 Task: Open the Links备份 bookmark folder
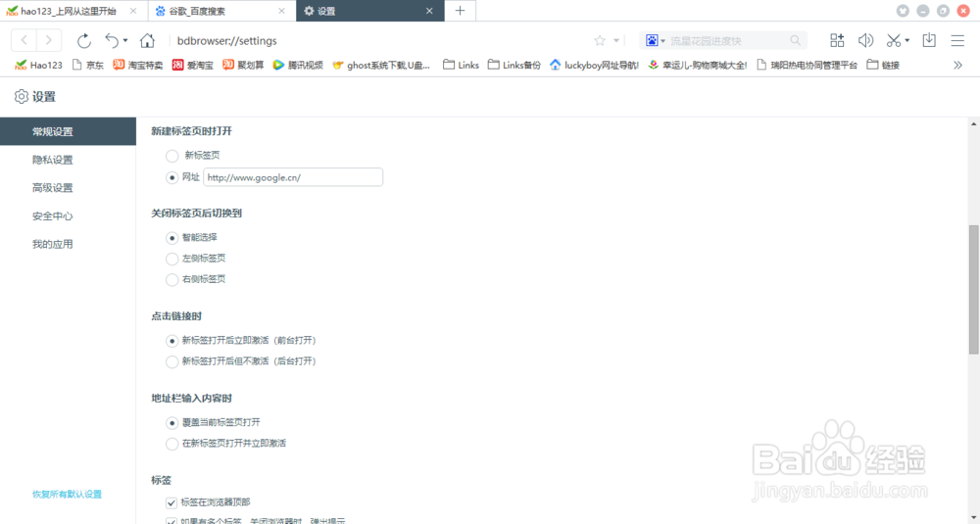(514, 65)
